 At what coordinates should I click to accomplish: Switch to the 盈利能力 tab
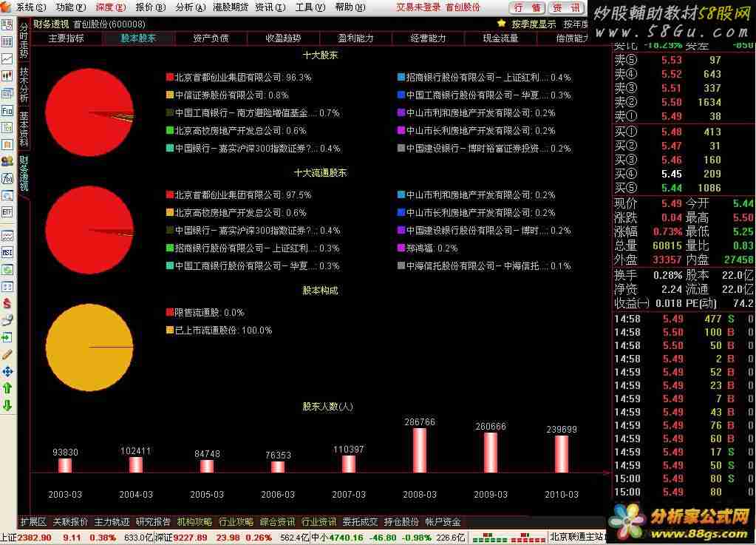pyautogui.click(x=355, y=38)
